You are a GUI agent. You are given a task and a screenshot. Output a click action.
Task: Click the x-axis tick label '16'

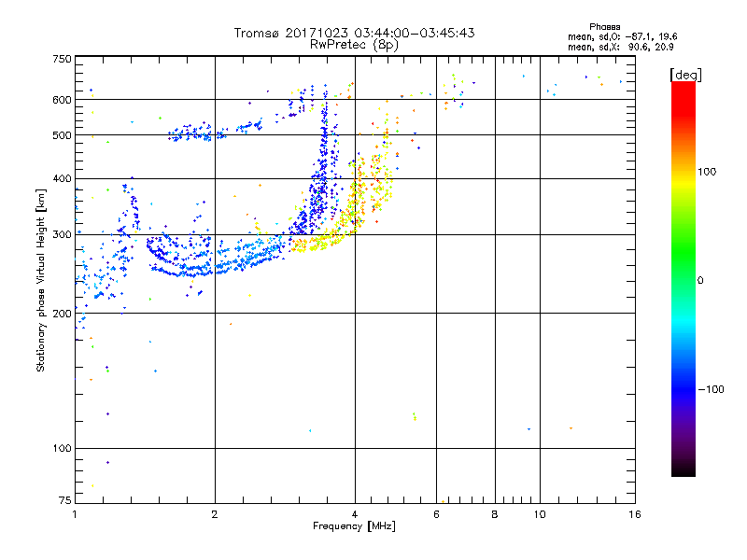click(635, 514)
